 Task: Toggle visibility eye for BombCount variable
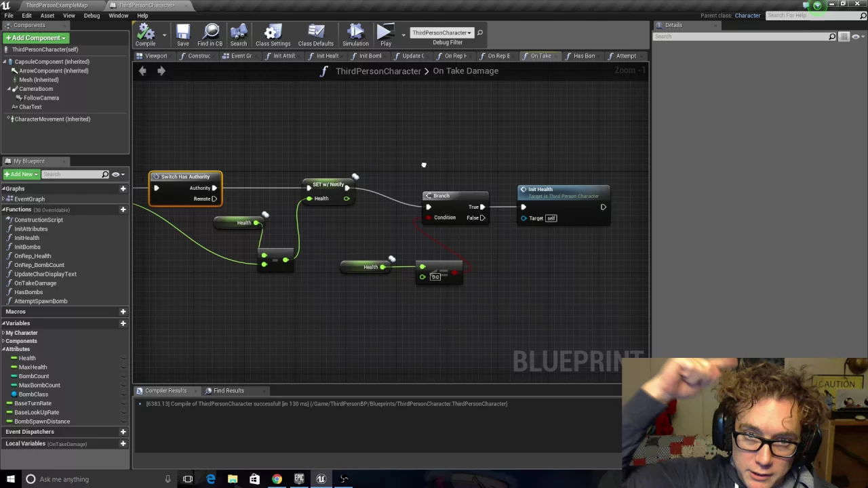123,376
